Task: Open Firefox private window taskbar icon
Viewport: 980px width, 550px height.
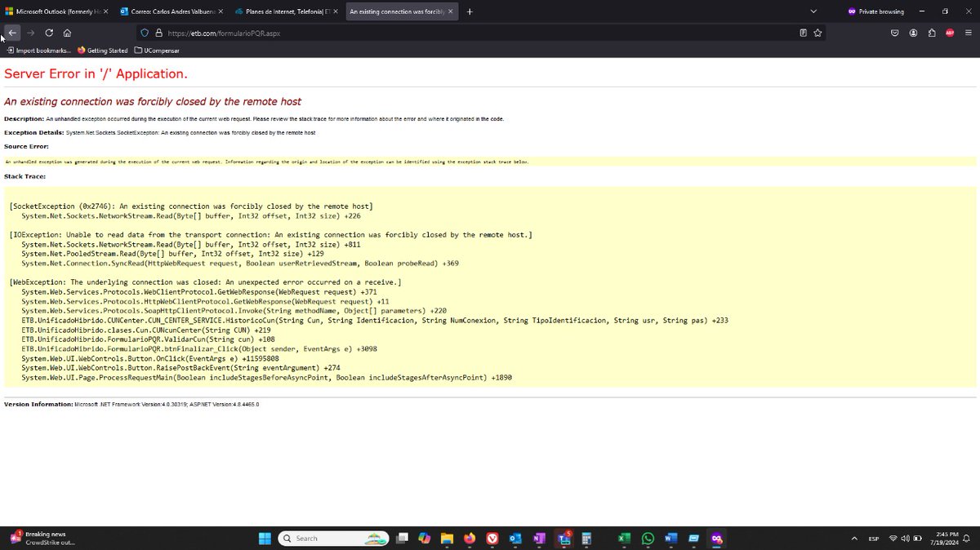Action: [x=716, y=539]
